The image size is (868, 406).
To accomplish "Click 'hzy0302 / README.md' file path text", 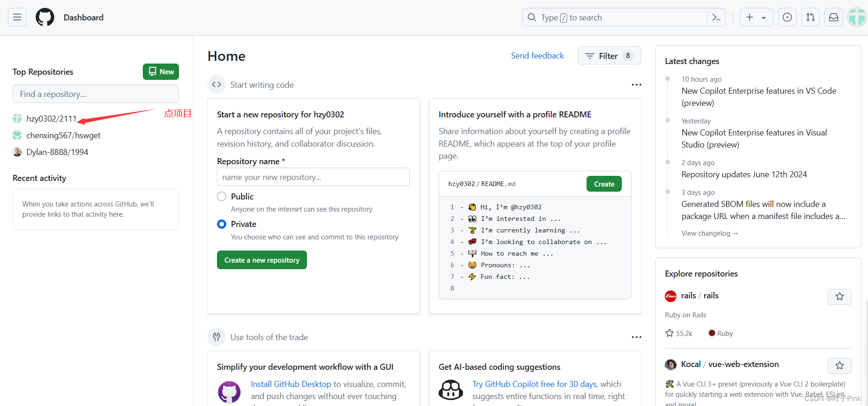I will [x=482, y=184].
